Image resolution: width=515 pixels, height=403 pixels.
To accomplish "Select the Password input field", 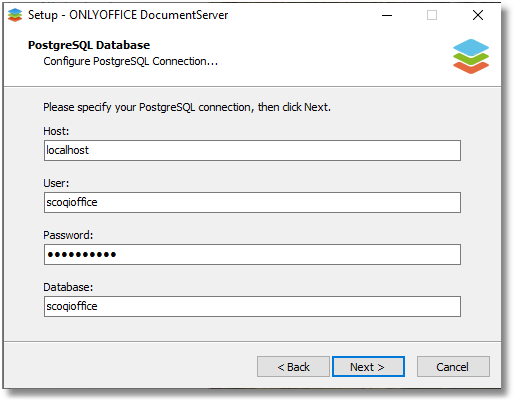I will [252, 255].
